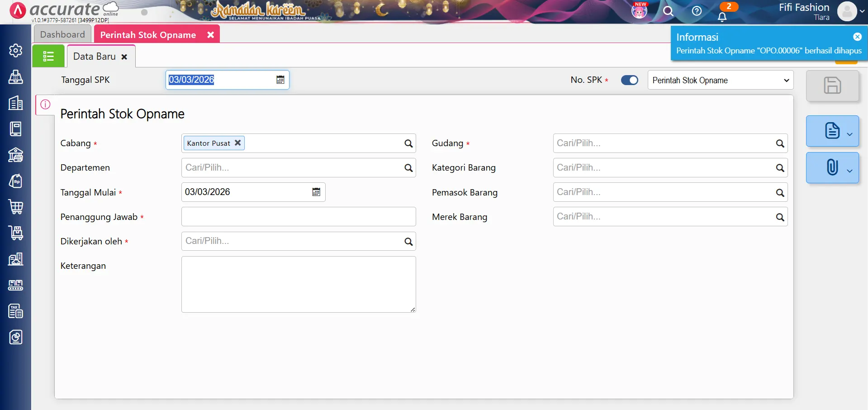The image size is (868, 410).
Task: Open the help question mark icon
Action: tap(697, 11)
